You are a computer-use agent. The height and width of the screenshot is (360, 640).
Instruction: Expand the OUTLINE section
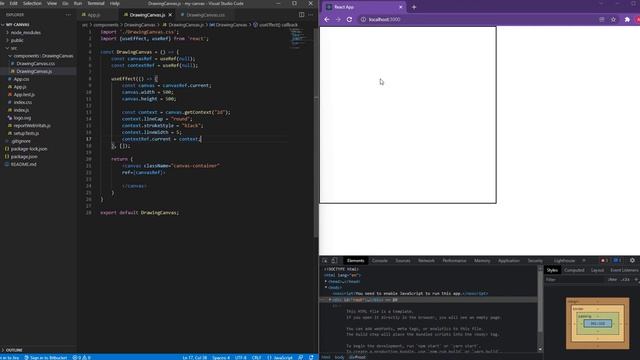(14, 350)
